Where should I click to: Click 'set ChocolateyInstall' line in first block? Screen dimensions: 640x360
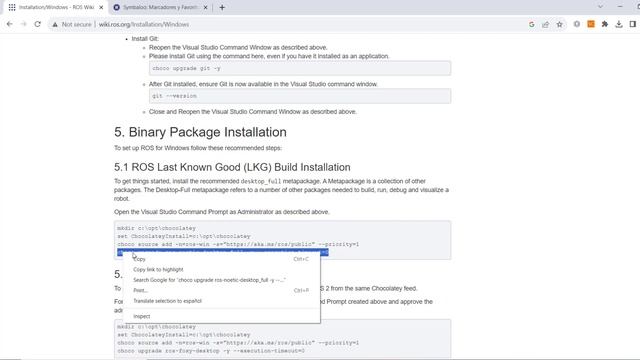184,236
